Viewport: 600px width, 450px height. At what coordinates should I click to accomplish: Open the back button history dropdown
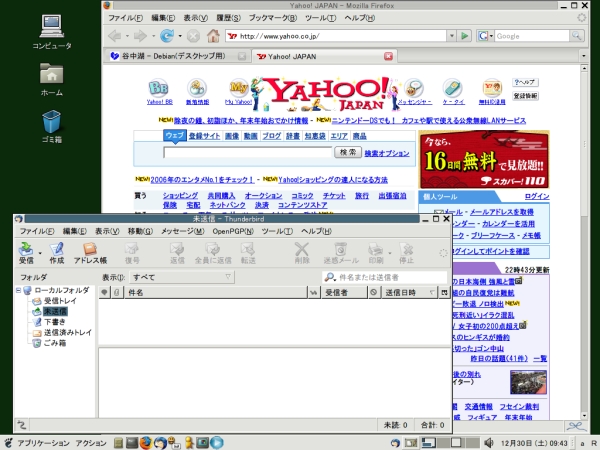pyautogui.click(x=127, y=36)
